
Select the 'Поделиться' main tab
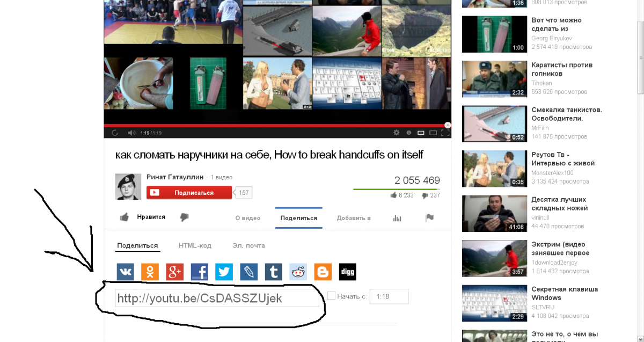(298, 218)
